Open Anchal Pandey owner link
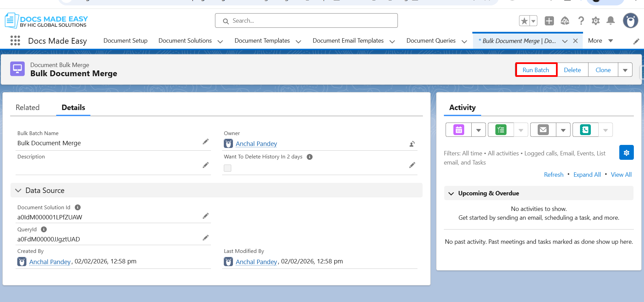Screen dimensions: 644x302 click(x=256, y=144)
